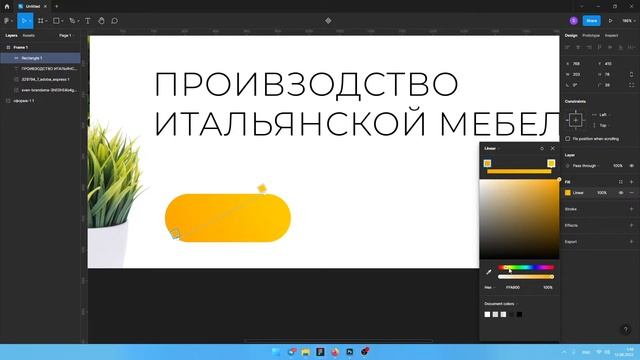The width and height of the screenshot is (640, 360).
Task: Open independent corners option
Action: click(631, 85)
